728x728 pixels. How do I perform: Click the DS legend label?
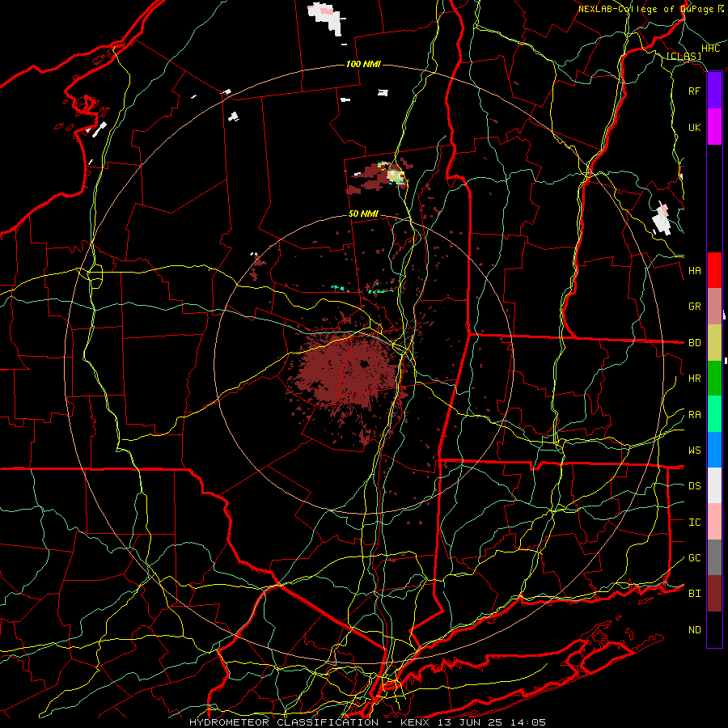(694, 486)
